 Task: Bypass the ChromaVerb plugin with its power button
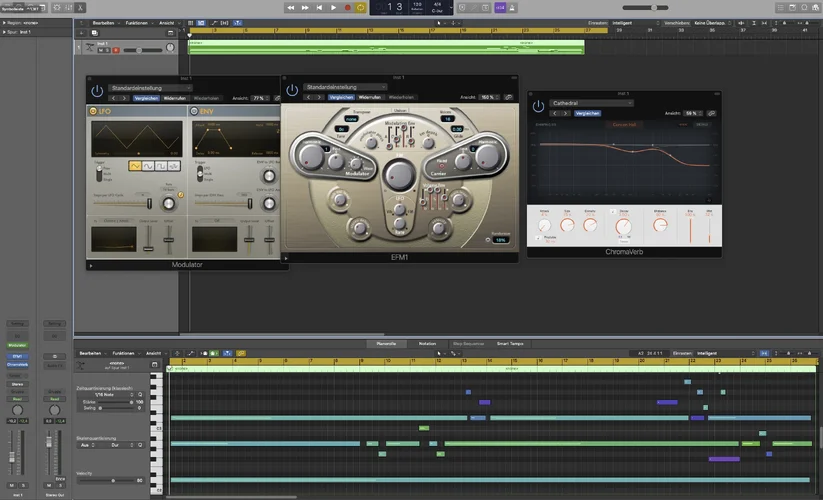pyautogui.click(x=538, y=106)
